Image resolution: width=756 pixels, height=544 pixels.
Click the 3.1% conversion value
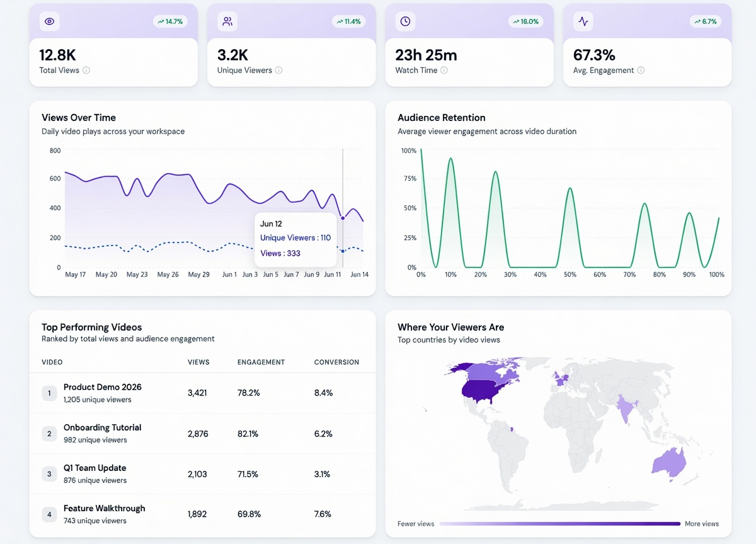click(322, 474)
